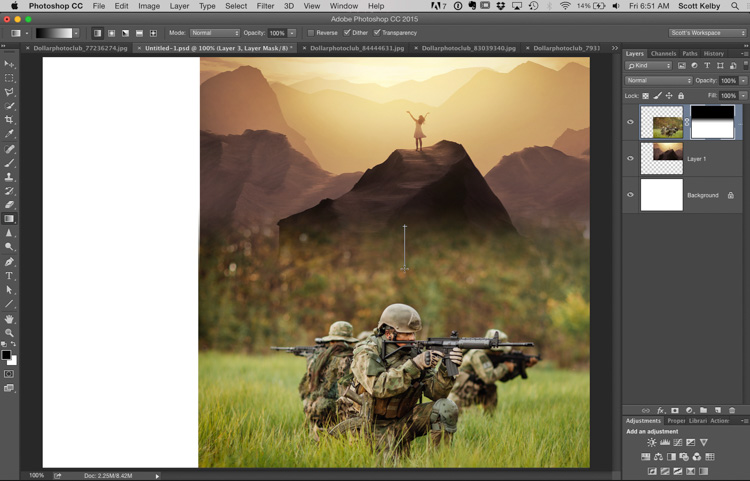Click the History panel tab

[x=713, y=53]
